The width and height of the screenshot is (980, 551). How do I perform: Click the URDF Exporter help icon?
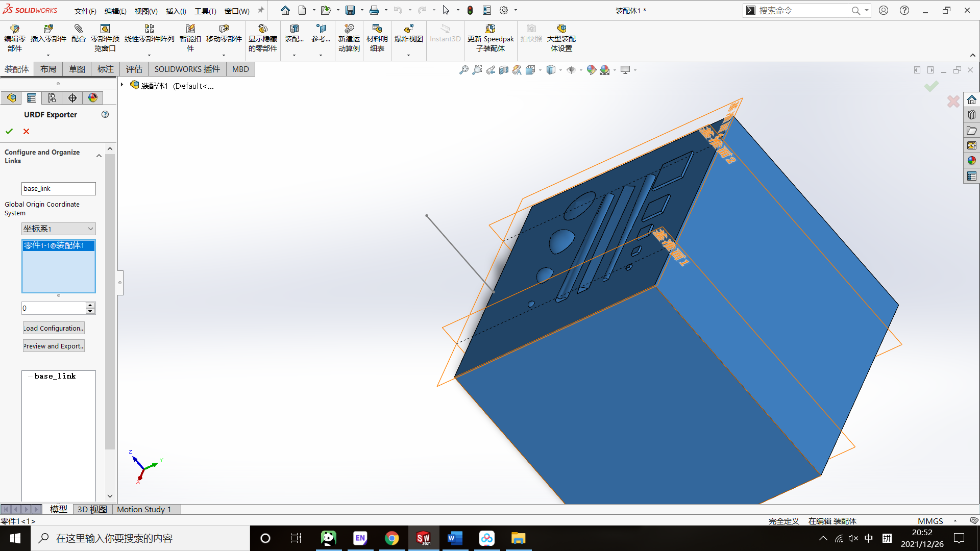(x=106, y=114)
